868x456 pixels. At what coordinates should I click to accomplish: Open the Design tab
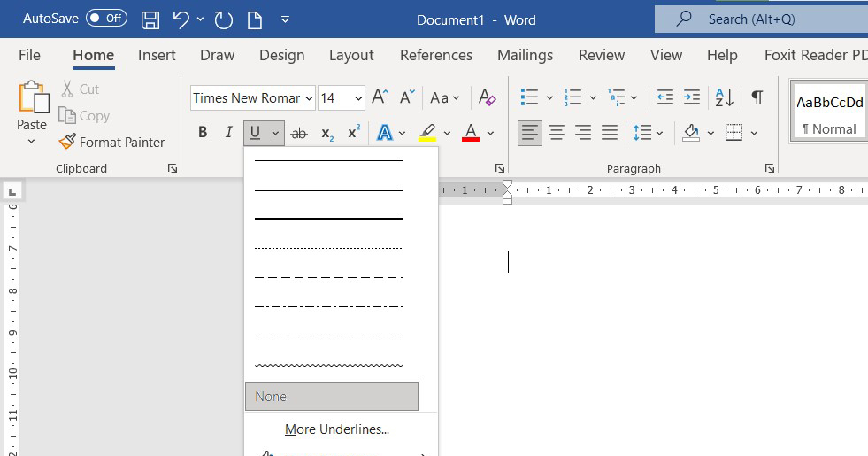point(281,55)
